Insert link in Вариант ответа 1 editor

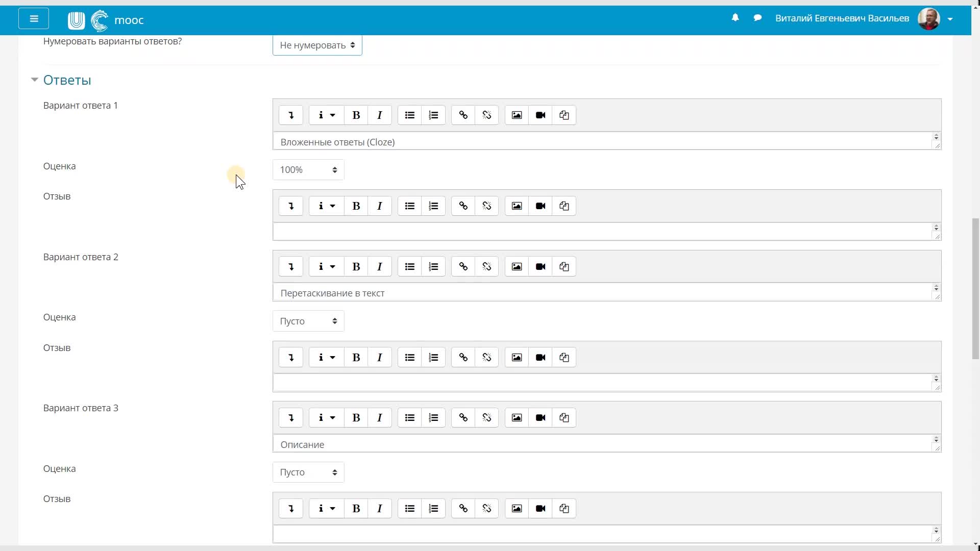tap(463, 115)
